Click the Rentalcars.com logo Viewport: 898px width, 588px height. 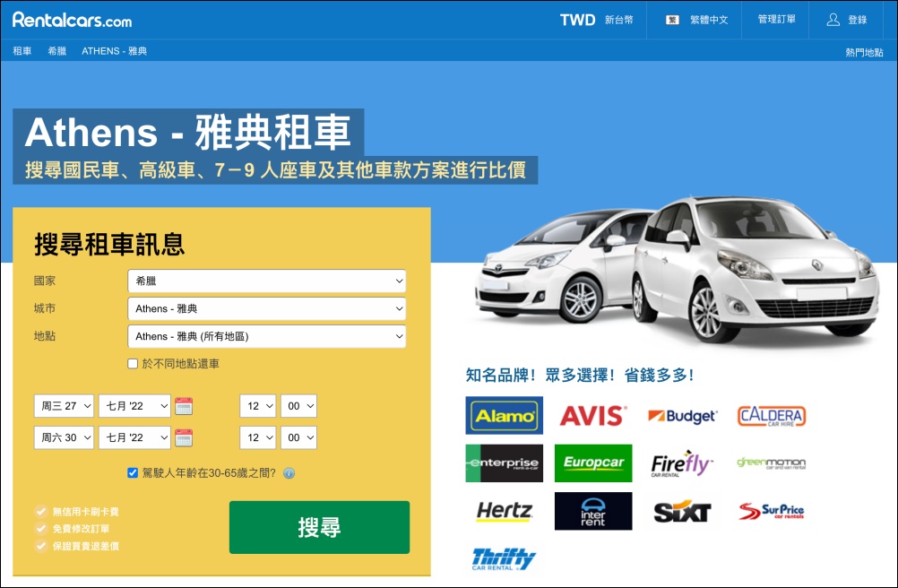point(73,20)
